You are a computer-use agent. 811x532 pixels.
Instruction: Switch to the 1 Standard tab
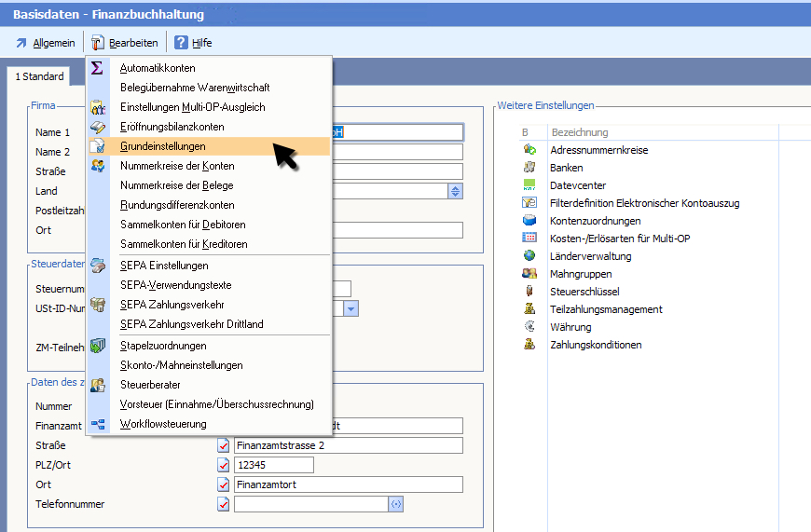coord(40,76)
